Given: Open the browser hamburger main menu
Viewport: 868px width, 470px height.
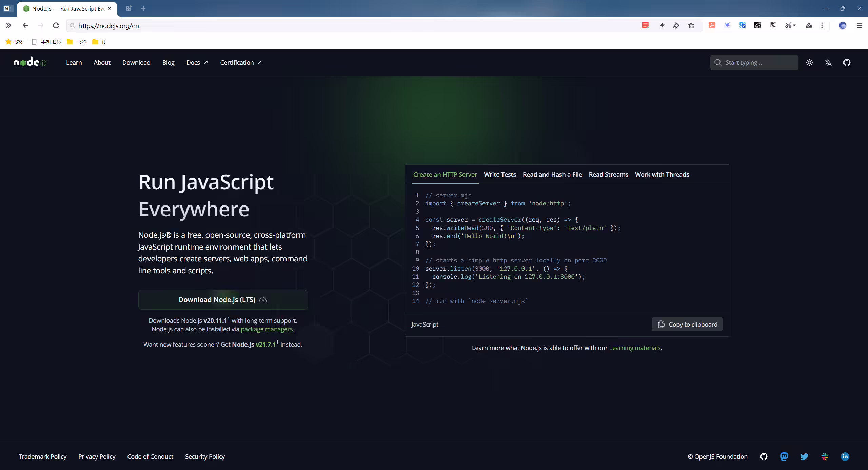Looking at the screenshot, I should pyautogui.click(x=860, y=25).
